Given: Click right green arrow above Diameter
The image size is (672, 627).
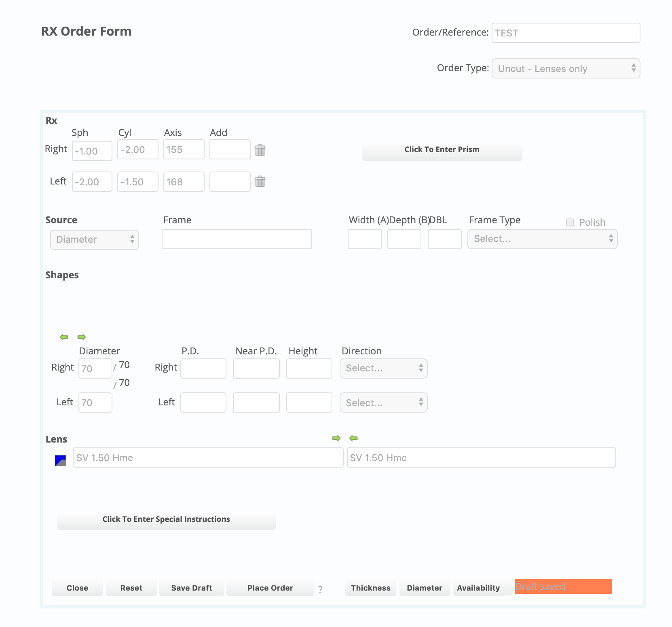Looking at the screenshot, I should pyautogui.click(x=82, y=337).
